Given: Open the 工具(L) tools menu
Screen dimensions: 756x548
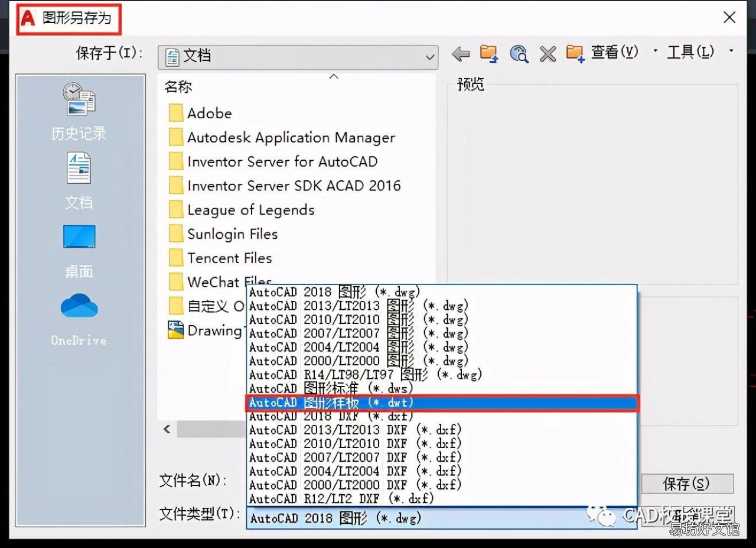Looking at the screenshot, I should pyautogui.click(x=690, y=52).
